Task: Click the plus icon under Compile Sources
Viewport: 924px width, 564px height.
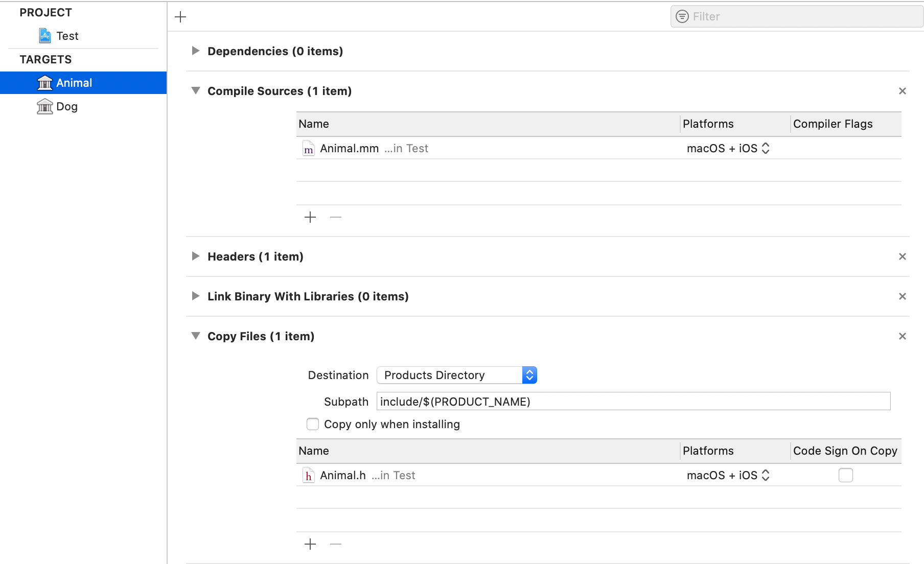Action: (x=310, y=217)
